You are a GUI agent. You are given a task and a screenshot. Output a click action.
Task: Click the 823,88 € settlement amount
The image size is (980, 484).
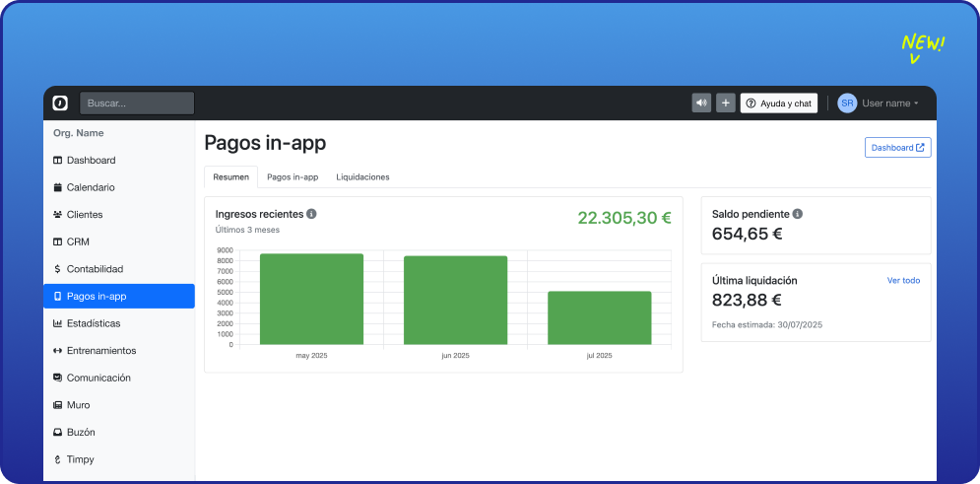tap(747, 300)
